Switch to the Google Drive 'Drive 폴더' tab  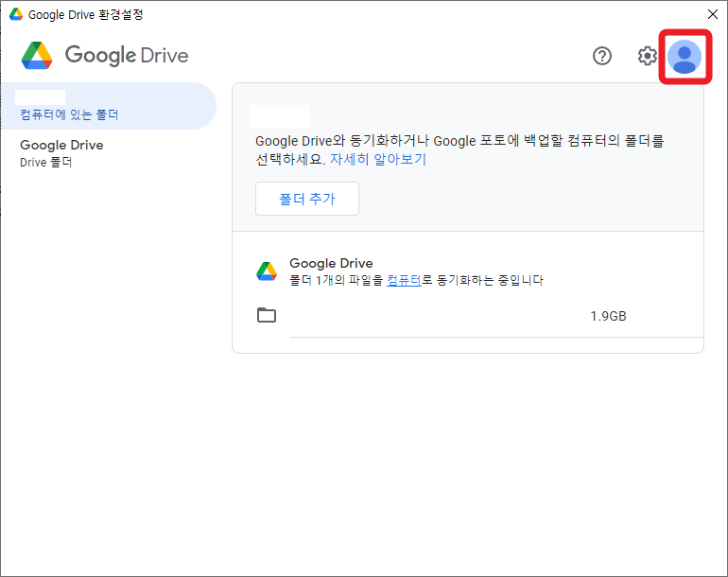109,153
